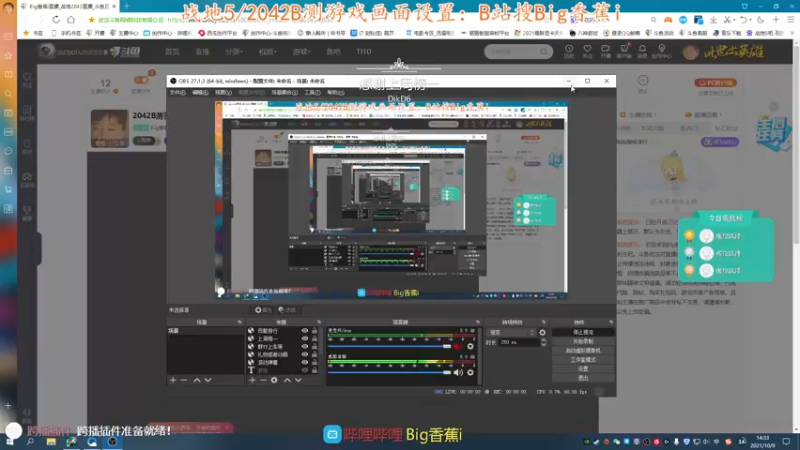Unmute the 麦克风/Aux channel
This screenshot has height=450, width=800.
458,346
